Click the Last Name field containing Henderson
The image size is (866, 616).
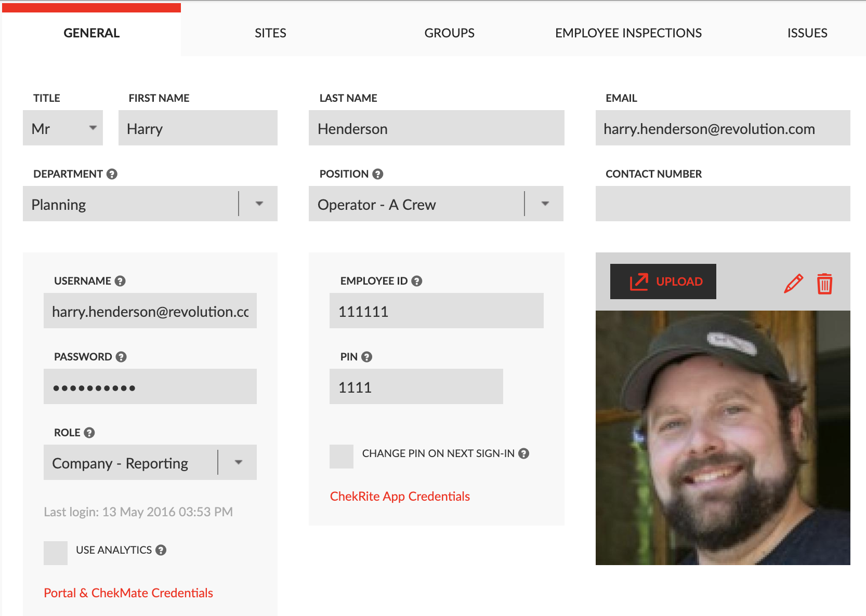437,128
